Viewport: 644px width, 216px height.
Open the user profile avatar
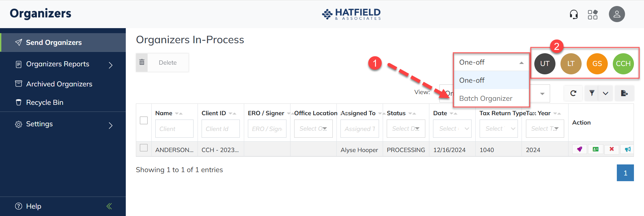click(617, 14)
